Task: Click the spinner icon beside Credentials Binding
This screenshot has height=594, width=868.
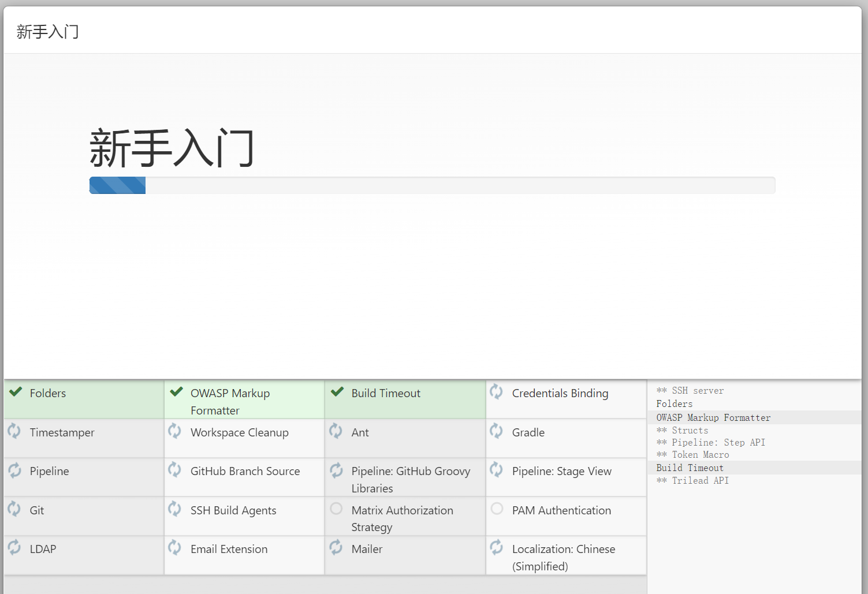Action: click(x=496, y=392)
